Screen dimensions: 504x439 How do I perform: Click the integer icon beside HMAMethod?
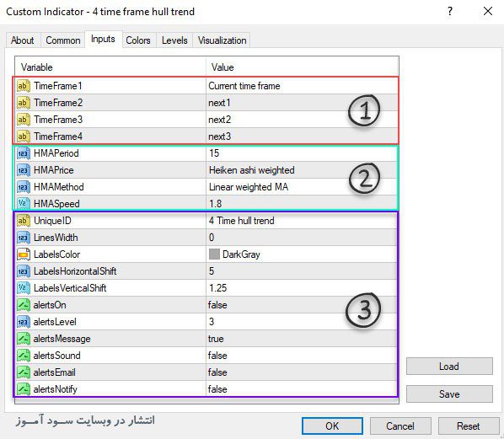point(24,187)
